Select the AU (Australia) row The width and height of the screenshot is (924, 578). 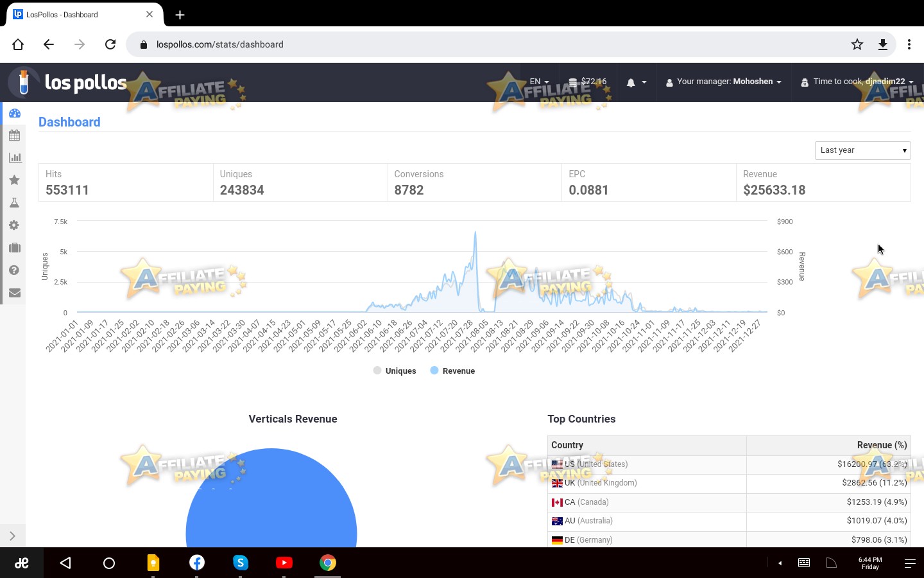coord(729,521)
